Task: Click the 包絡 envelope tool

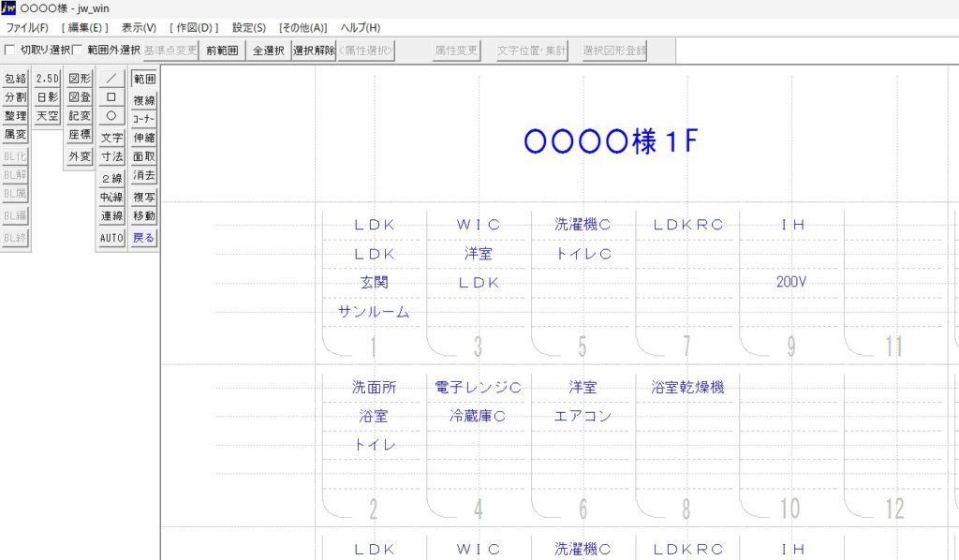Action: pyautogui.click(x=15, y=79)
